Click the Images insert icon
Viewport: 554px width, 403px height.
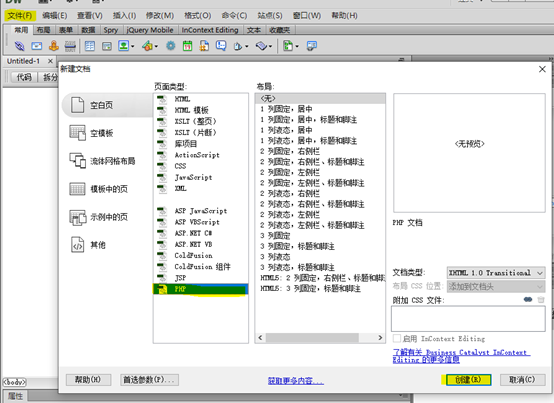click(x=123, y=46)
